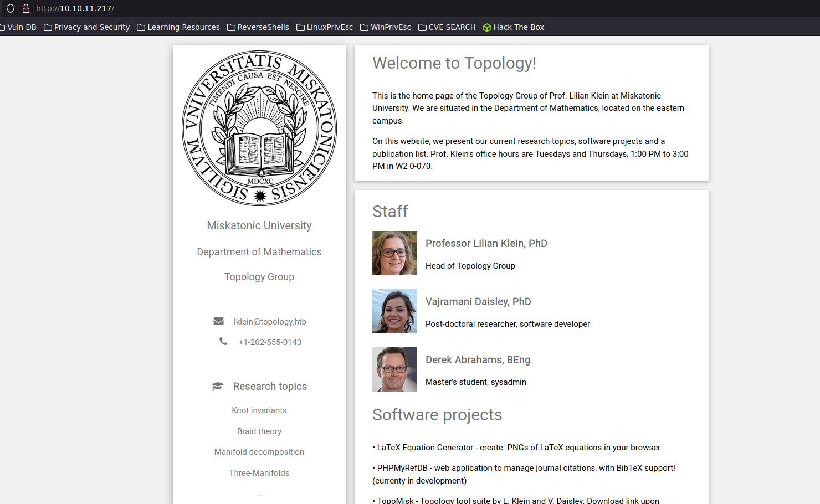Open the LaTeX Equation Generator link

(425, 448)
